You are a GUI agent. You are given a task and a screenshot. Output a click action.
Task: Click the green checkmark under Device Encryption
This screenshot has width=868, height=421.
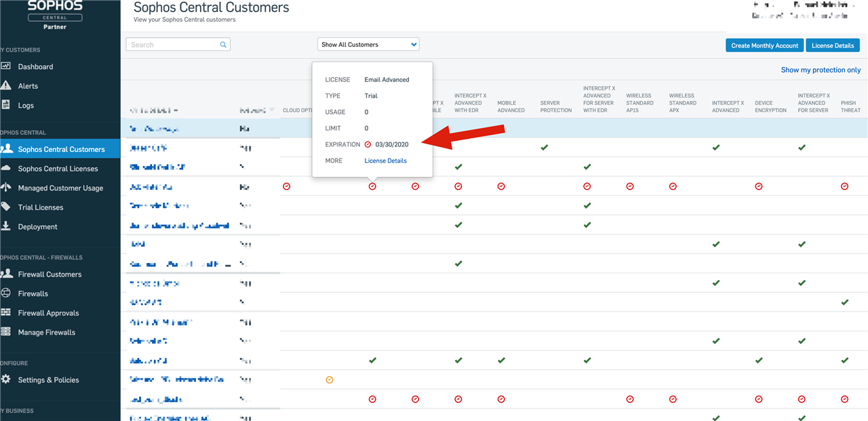[759, 360]
